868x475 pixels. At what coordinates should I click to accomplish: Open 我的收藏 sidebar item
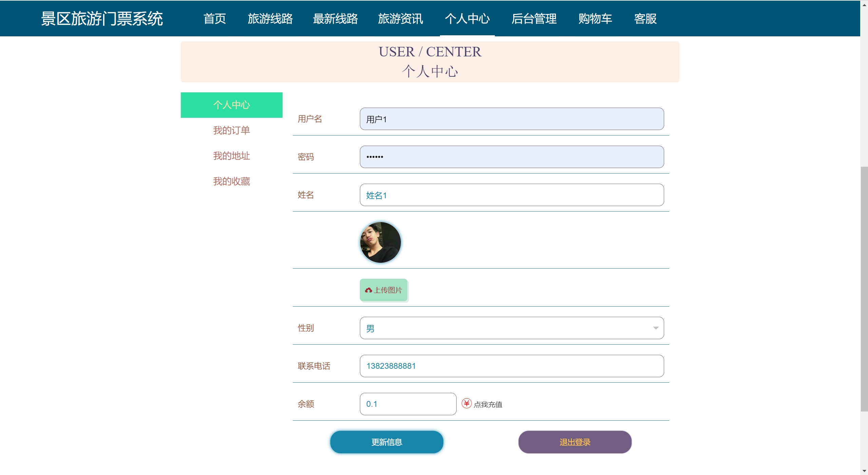231,181
